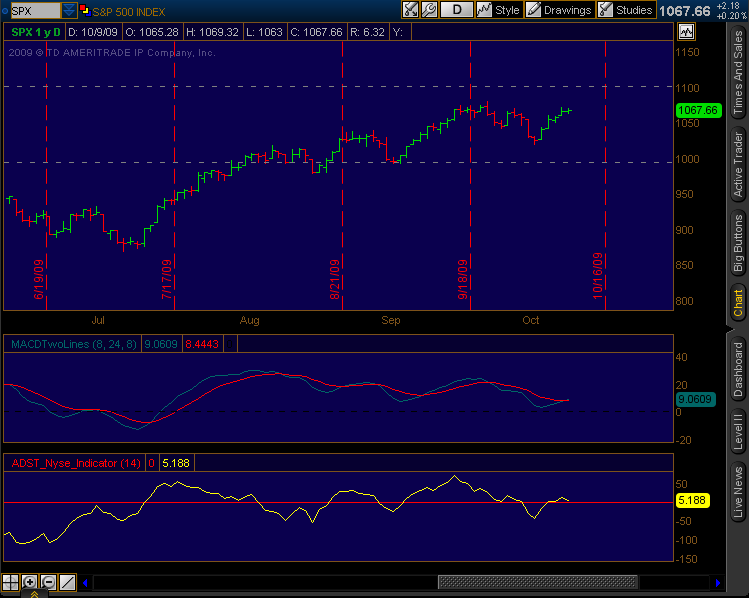This screenshot has height=598, width=749.
Task: Open chart settings wrench icon
Action: click(x=429, y=10)
